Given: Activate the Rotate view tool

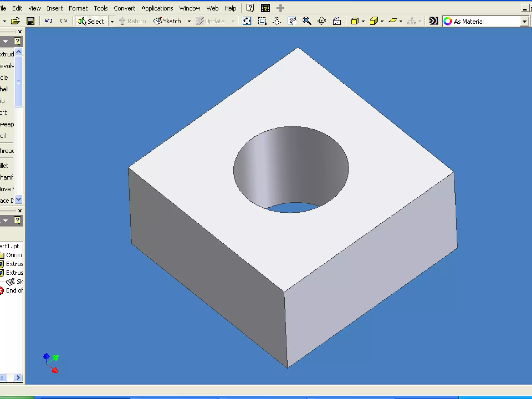Looking at the screenshot, I should pos(322,21).
